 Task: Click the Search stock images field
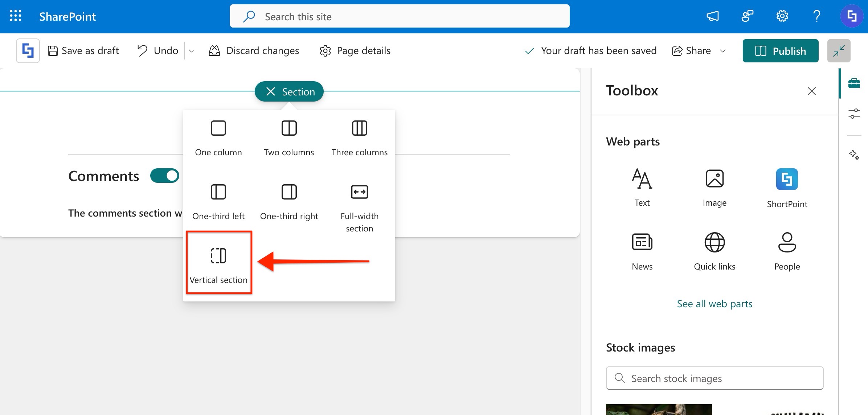tap(714, 378)
